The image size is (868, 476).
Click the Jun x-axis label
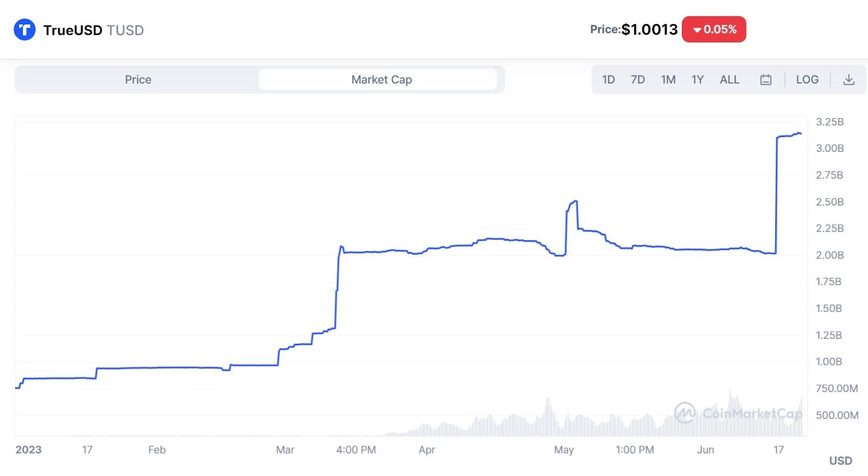click(x=705, y=450)
